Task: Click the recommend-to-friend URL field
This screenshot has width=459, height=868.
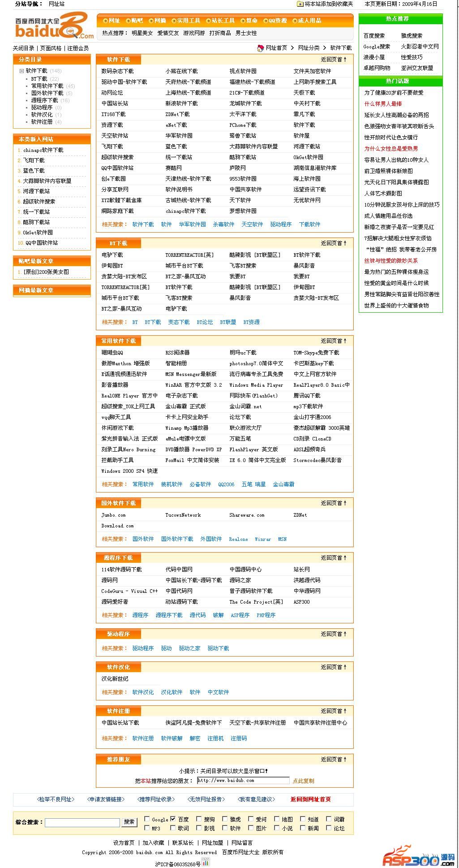Action: [x=243, y=781]
